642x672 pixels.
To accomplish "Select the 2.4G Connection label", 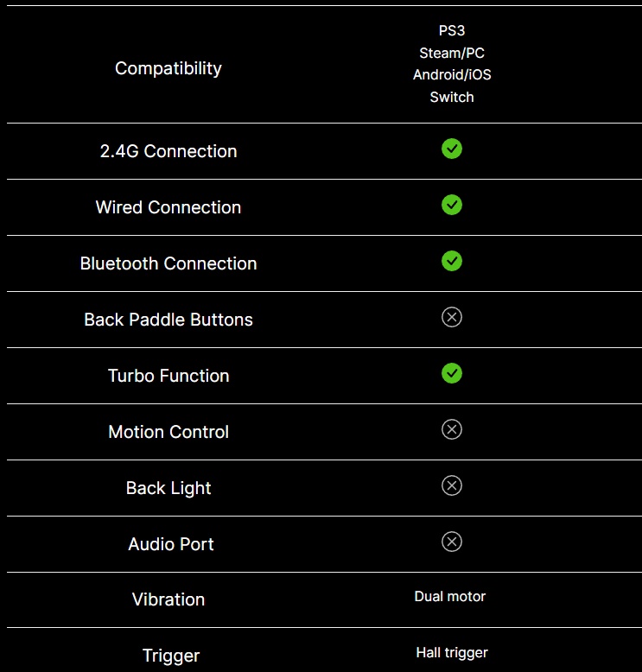I will click(168, 151).
